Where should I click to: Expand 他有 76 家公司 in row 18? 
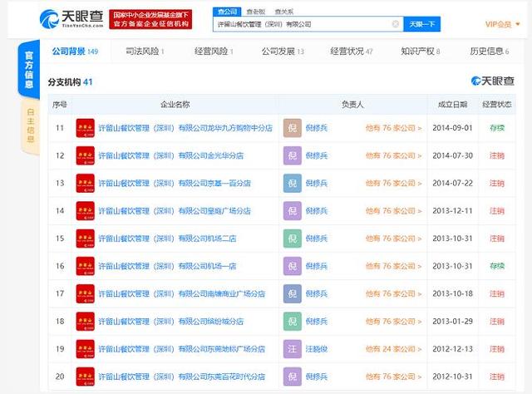393,322
